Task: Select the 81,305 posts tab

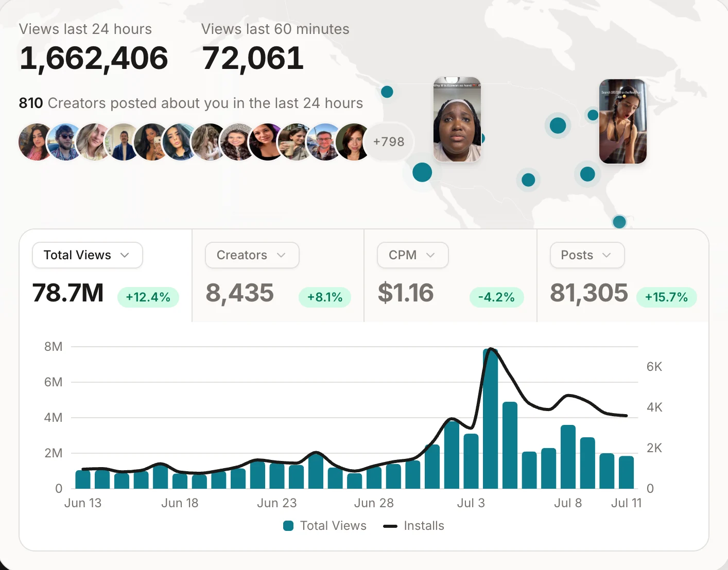Action: coord(623,276)
